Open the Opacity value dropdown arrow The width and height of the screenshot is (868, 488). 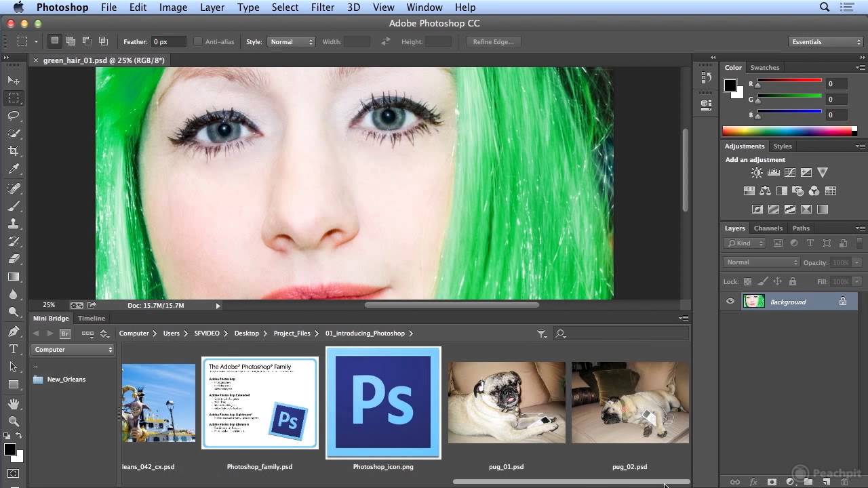click(857, 262)
